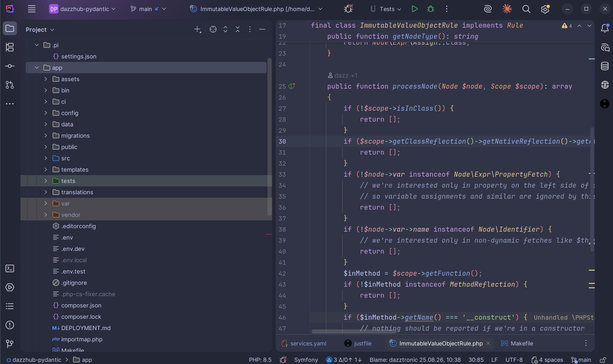Click the orange starburst icon

(507, 9)
